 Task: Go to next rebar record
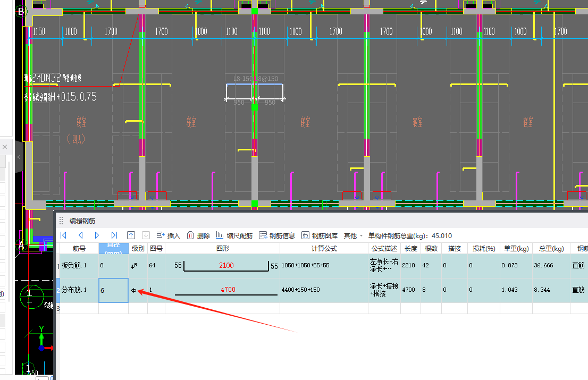[97, 235]
